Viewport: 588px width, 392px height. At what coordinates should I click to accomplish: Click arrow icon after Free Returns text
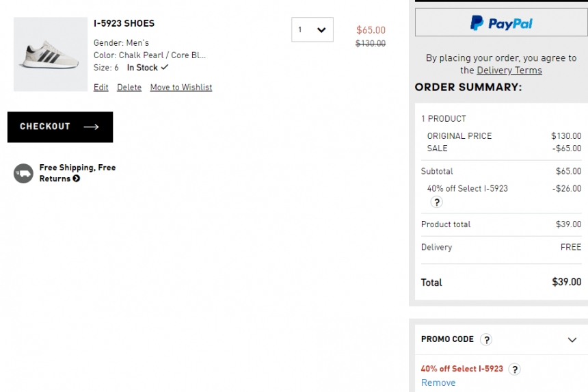pos(77,179)
